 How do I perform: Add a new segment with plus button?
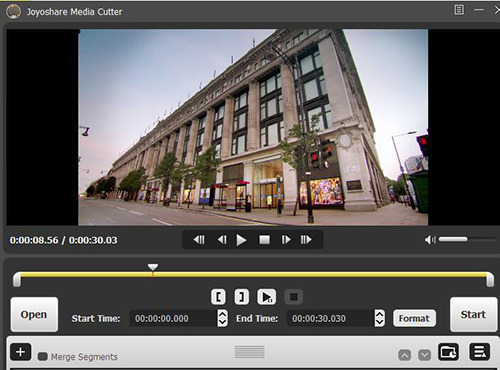click(x=20, y=352)
